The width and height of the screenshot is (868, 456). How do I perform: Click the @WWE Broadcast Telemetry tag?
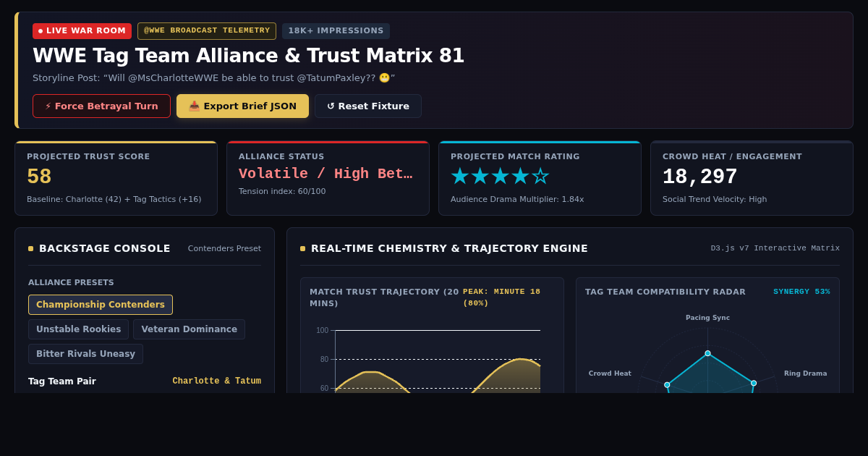207,30
